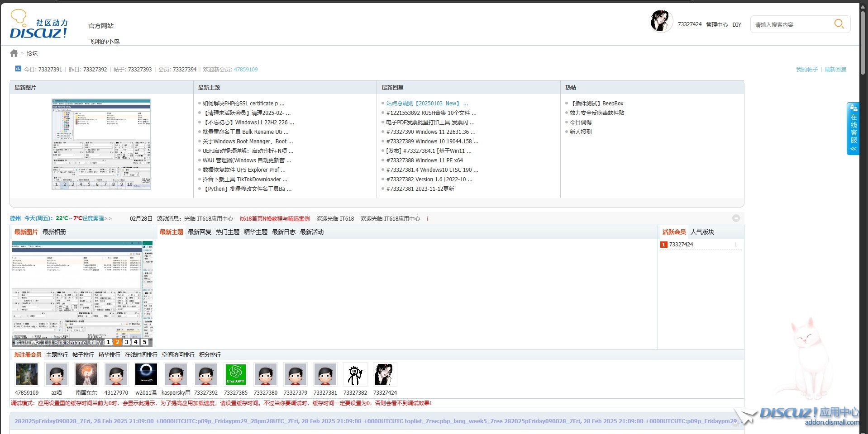Expand the Dezhou weather forecast arrows
Viewport: 868px width, 434px height.
click(x=108, y=218)
